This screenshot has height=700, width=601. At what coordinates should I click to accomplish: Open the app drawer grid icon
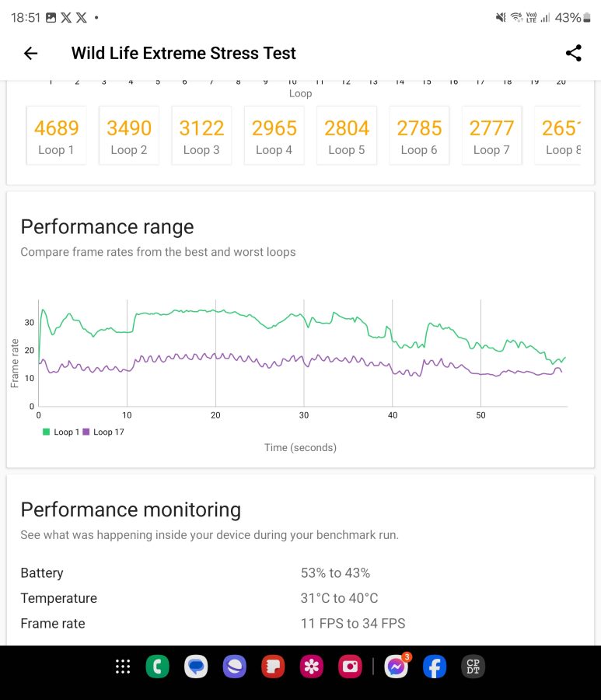(x=122, y=667)
